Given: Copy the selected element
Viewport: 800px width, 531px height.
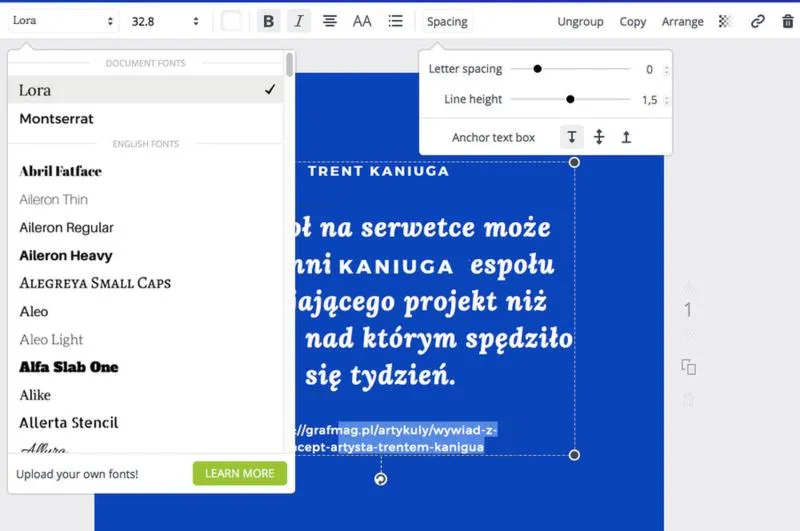Looking at the screenshot, I should pos(633,21).
